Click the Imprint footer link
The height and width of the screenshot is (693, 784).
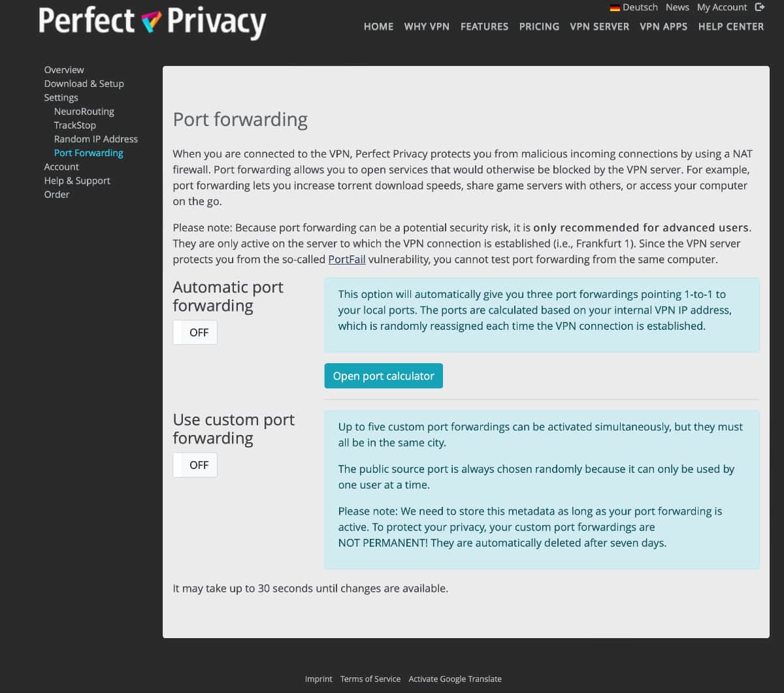(319, 679)
